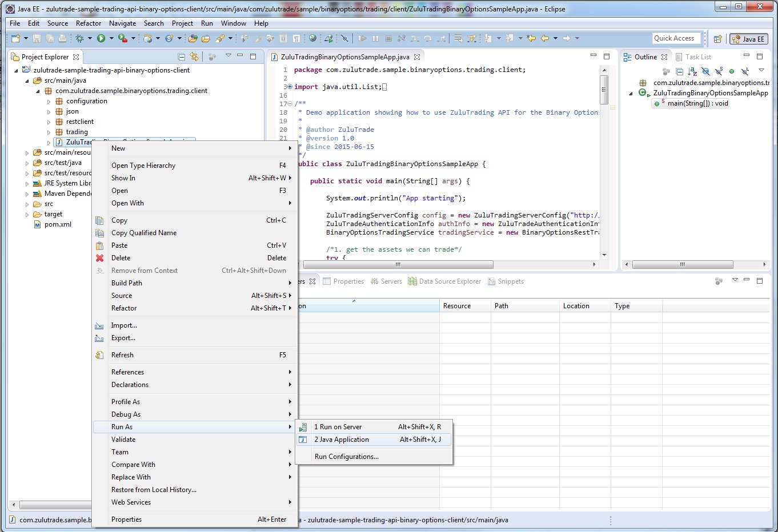The height and width of the screenshot is (532, 778).
Task: Click the Debug bug icon in toolbar
Action: [79, 38]
